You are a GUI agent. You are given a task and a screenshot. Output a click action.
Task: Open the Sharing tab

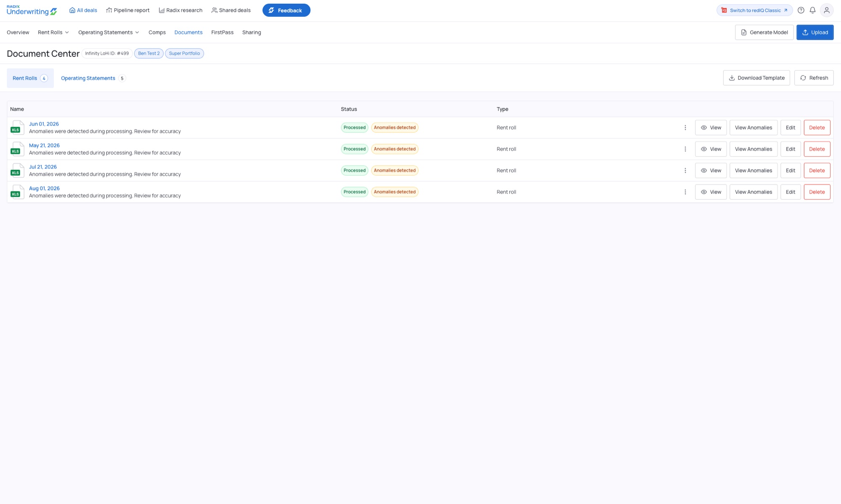251,32
